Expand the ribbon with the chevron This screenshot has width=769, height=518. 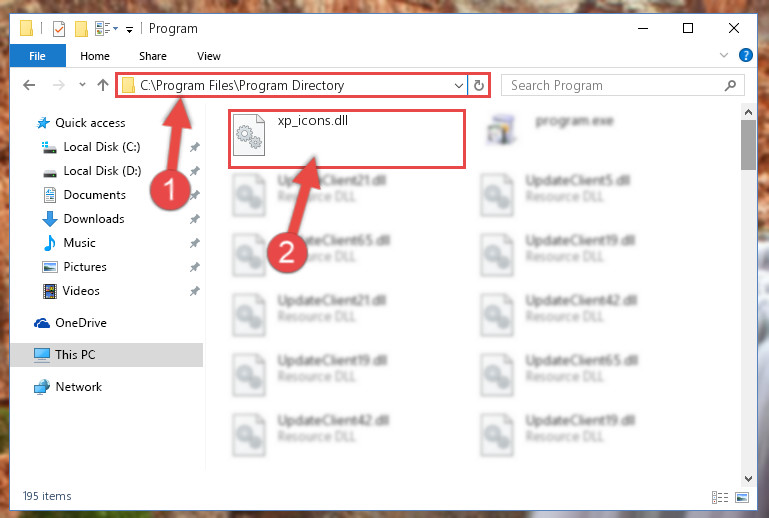(x=723, y=55)
